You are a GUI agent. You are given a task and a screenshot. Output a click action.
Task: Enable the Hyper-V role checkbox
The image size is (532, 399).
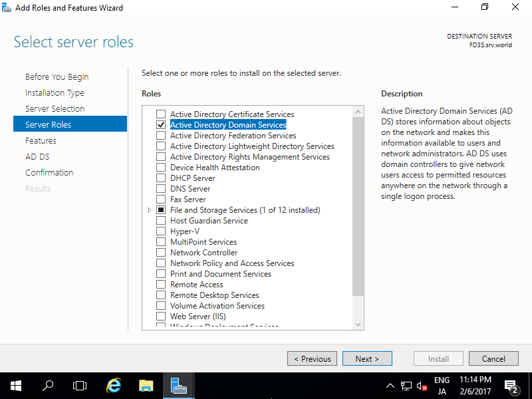click(161, 231)
